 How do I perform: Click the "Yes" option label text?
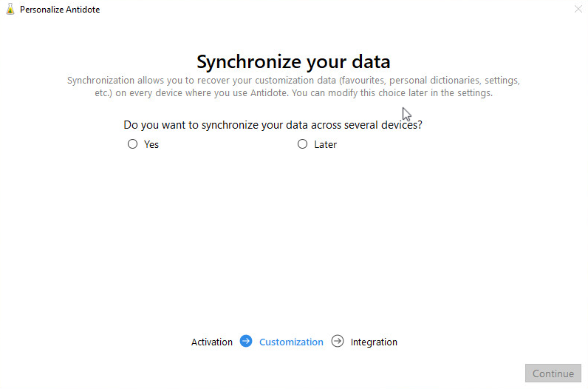click(151, 145)
